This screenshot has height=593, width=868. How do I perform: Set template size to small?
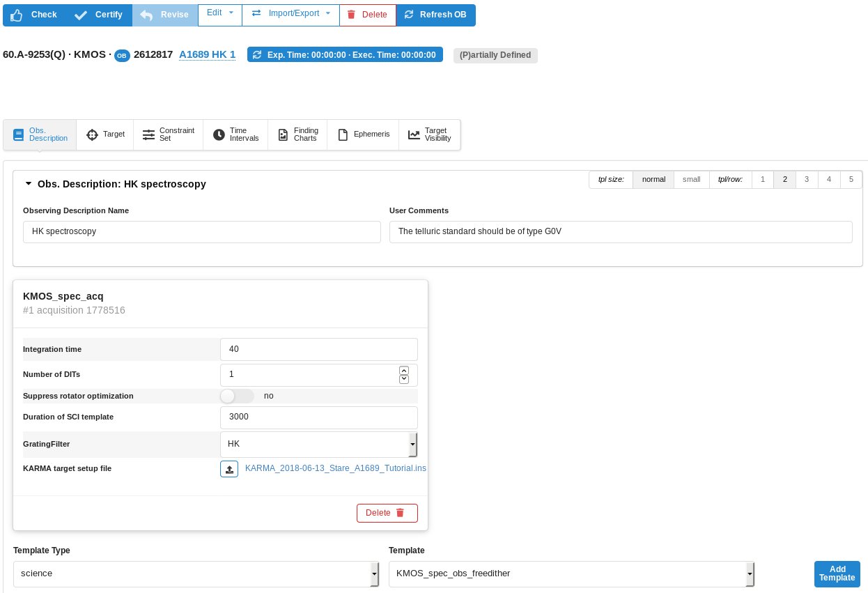691,180
